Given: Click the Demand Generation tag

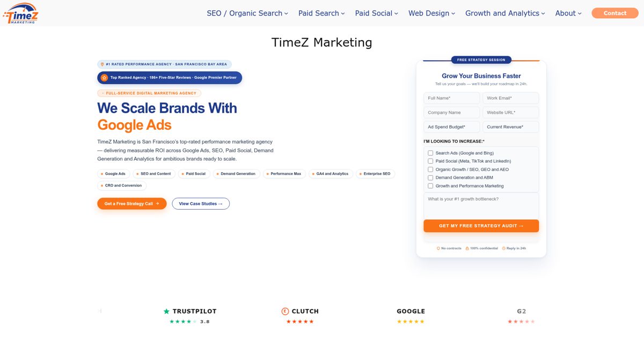Looking at the screenshot, I should pos(237,174).
